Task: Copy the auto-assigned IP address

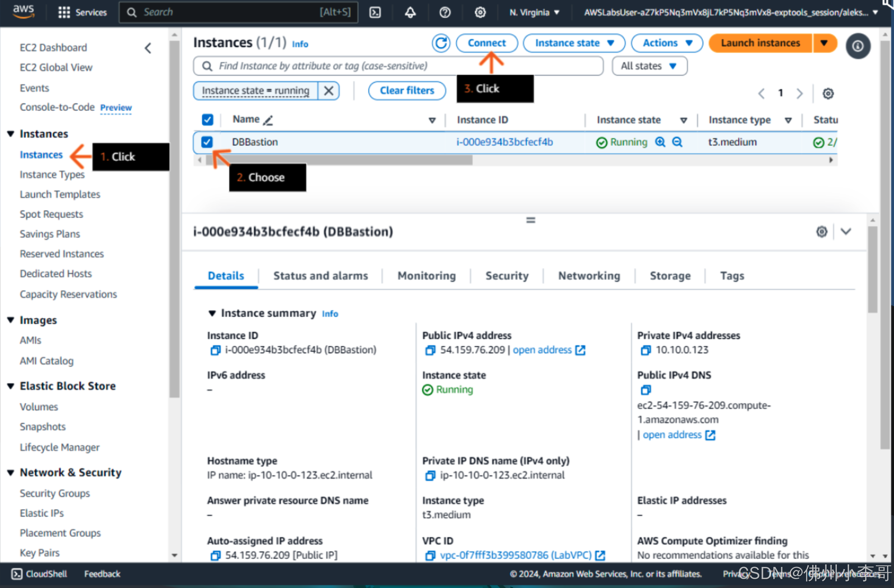Action: pyautogui.click(x=215, y=556)
